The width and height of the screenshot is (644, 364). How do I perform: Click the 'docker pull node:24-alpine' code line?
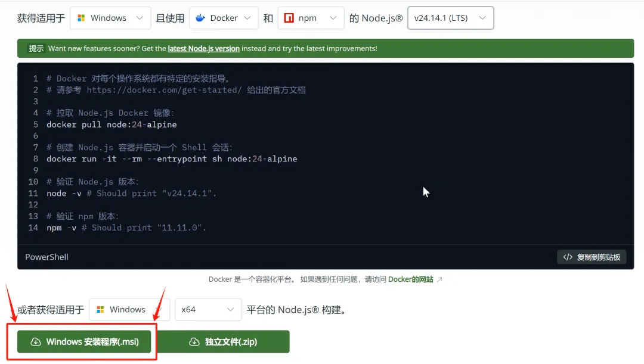pyautogui.click(x=112, y=125)
